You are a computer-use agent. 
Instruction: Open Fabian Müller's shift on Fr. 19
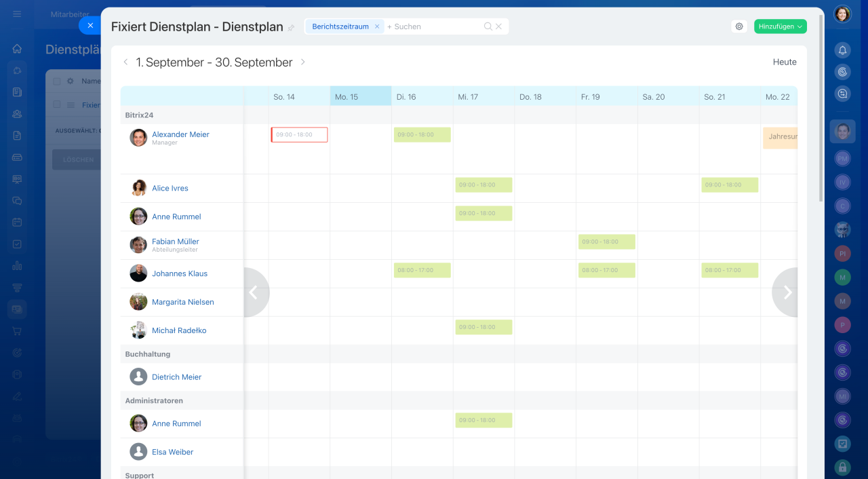coord(607,242)
